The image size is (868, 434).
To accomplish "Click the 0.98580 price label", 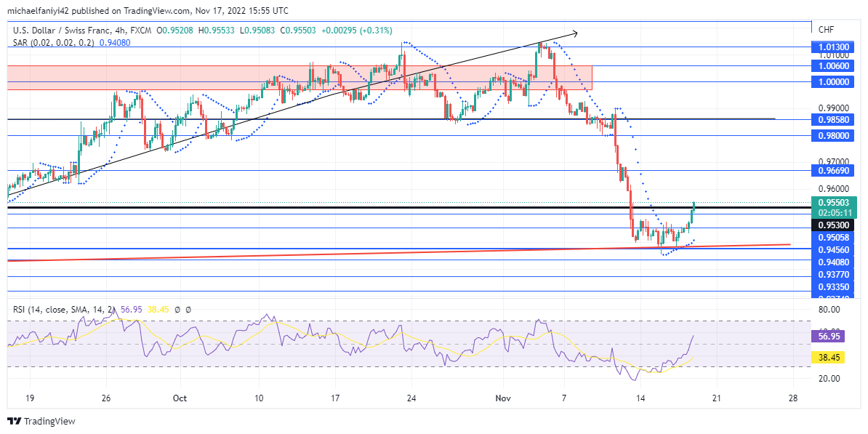I will pyautogui.click(x=834, y=119).
